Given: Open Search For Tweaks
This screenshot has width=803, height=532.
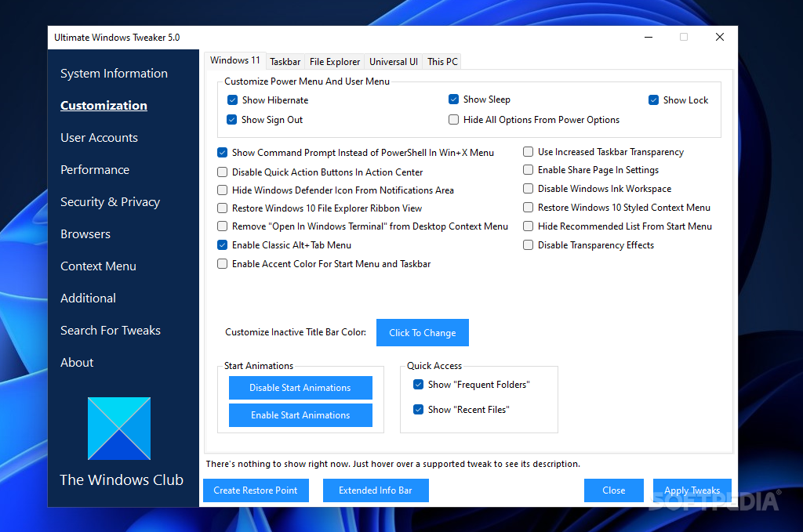Looking at the screenshot, I should click(110, 331).
